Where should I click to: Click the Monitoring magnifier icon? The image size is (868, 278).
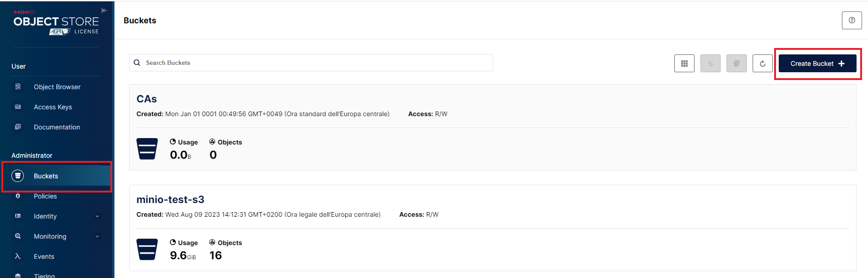tap(18, 236)
